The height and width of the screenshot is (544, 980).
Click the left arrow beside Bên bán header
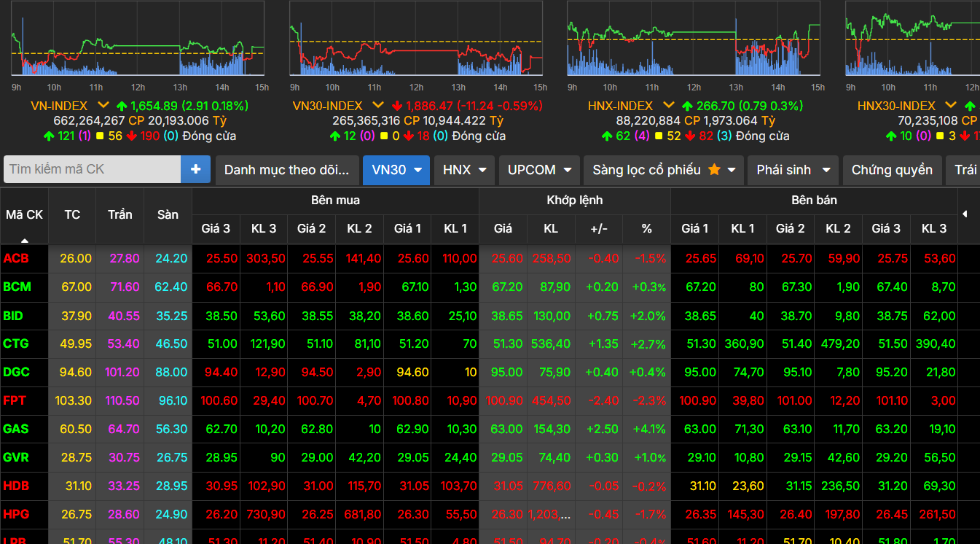coord(965,214)
